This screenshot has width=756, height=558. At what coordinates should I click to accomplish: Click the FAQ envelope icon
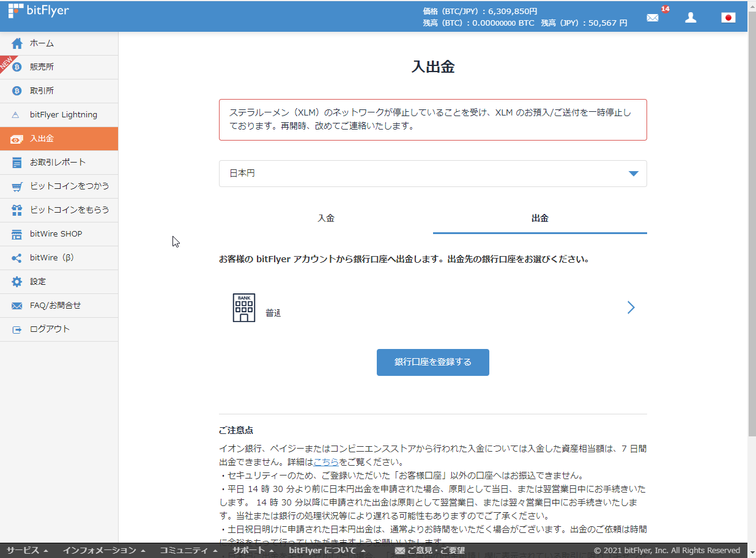(17, 306)
